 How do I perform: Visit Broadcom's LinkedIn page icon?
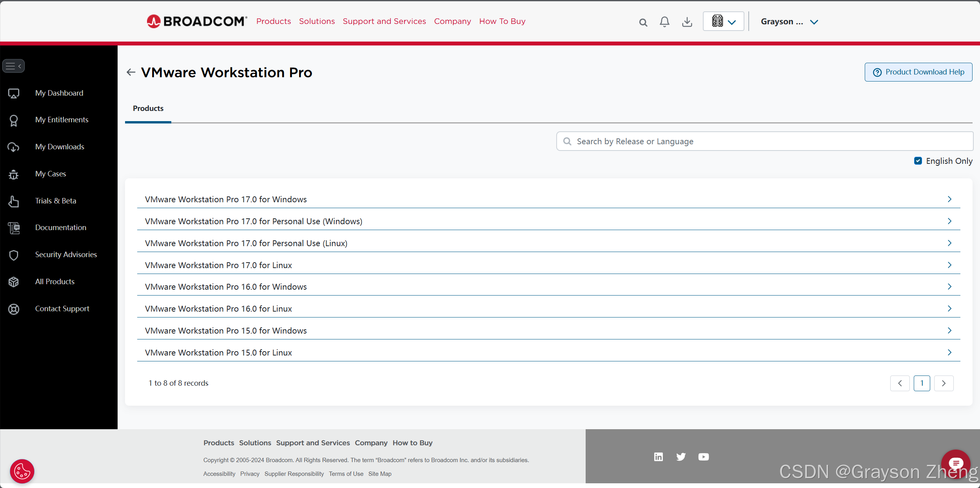point(659,457)
